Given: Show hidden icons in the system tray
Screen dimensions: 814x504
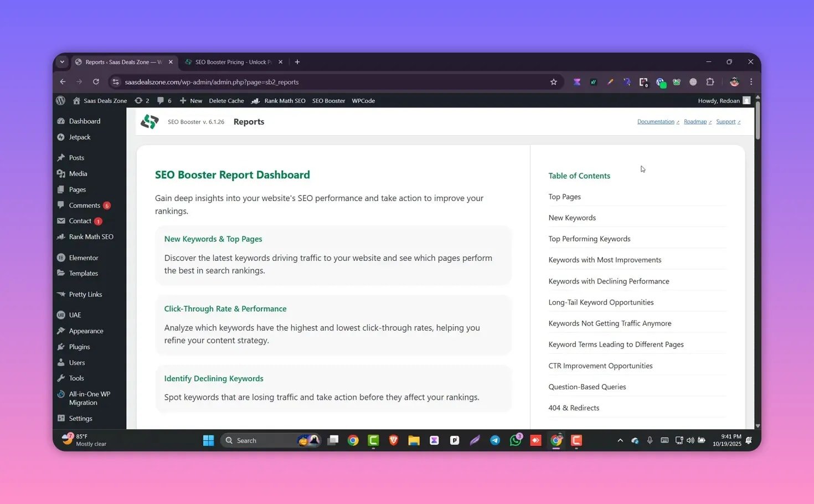Looking at the screenshot, I should (x=620, y=440).
